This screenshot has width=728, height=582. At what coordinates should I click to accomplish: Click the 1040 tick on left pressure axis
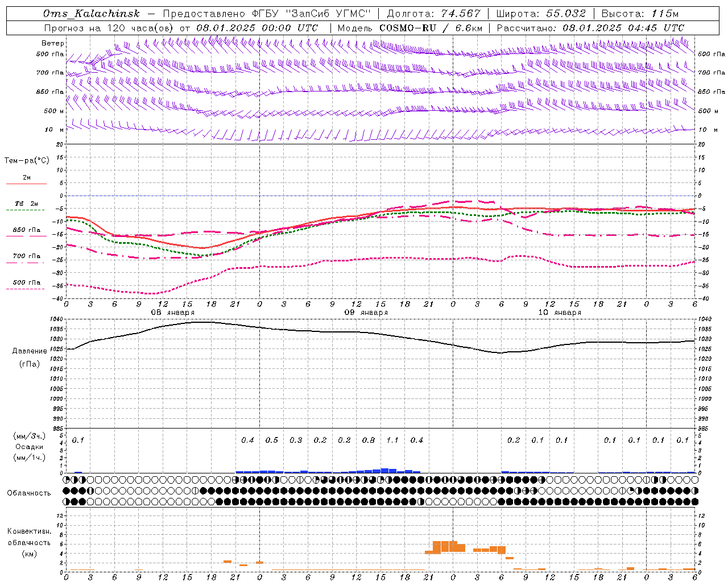click(56, 319)
